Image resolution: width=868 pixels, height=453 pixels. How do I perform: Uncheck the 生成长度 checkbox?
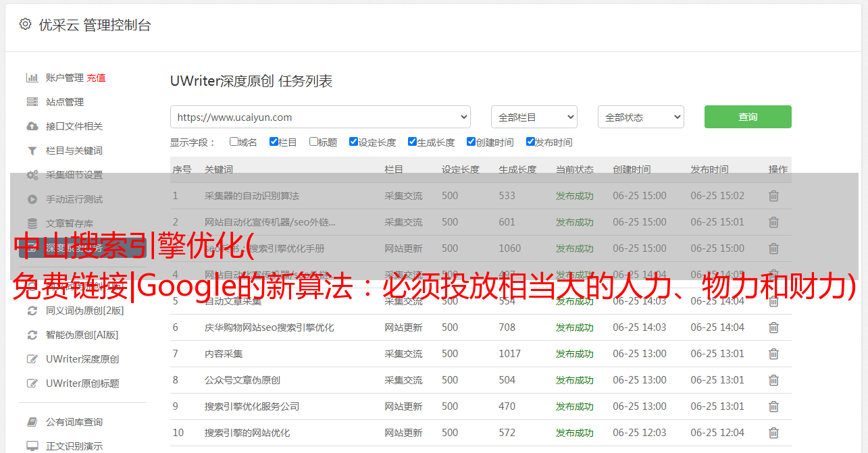click(x=412, y=142)
